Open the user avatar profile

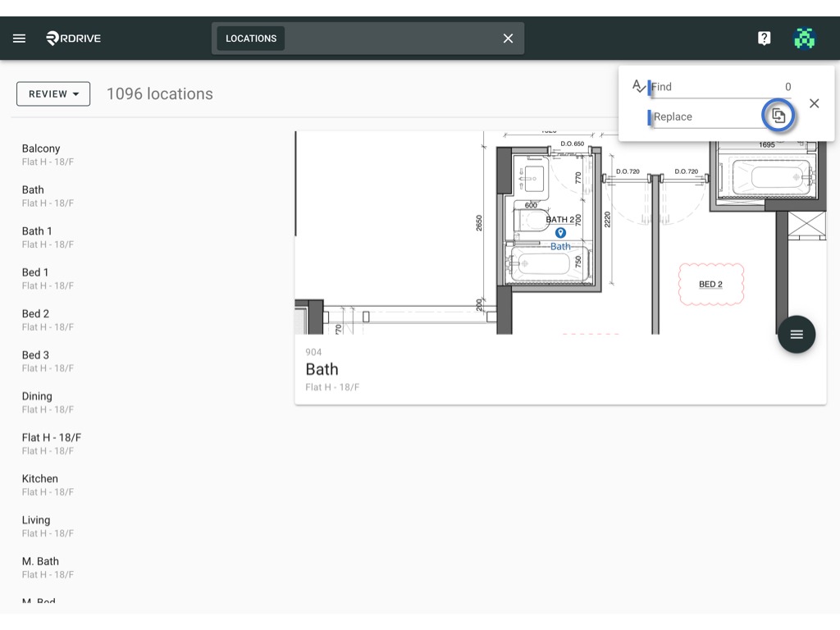click(804, 39)
